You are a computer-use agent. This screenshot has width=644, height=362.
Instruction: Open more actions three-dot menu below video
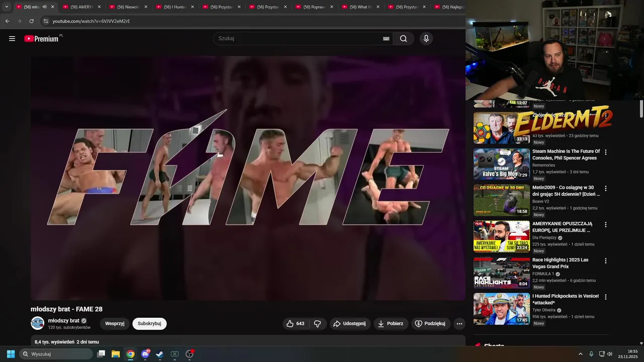pyautogui.click(x=459, y=324)
